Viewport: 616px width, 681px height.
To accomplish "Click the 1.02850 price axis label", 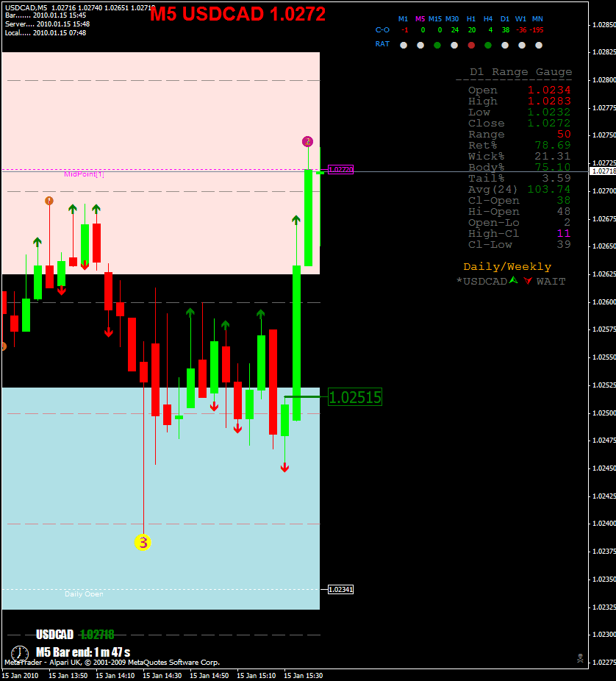I will [604, 25].
